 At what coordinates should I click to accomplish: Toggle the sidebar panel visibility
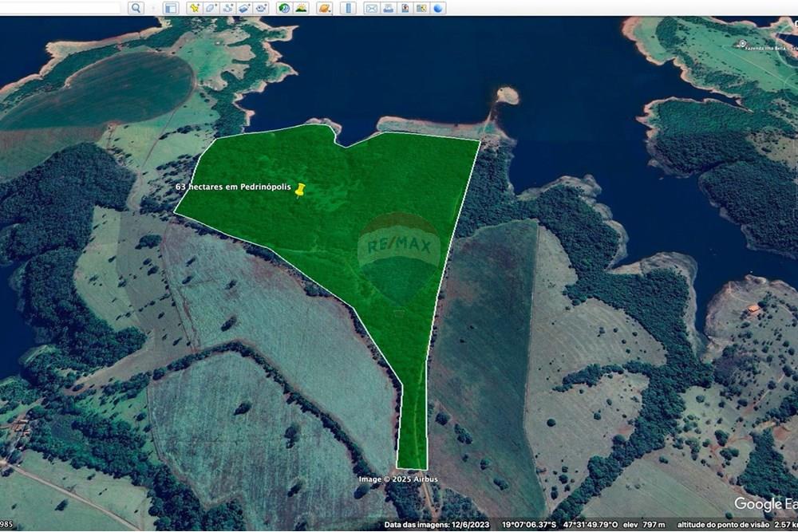[170, 8]
